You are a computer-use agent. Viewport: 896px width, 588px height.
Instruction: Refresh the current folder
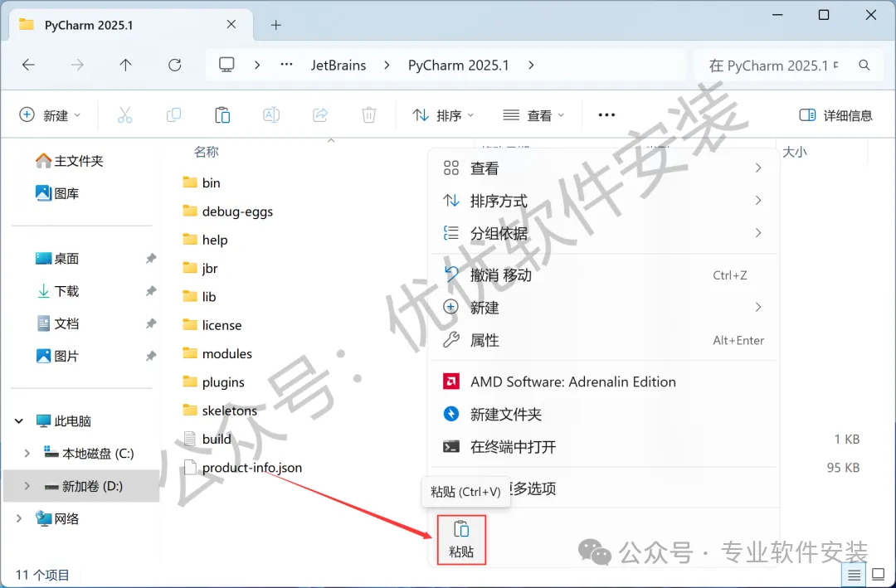pos(175,66)
